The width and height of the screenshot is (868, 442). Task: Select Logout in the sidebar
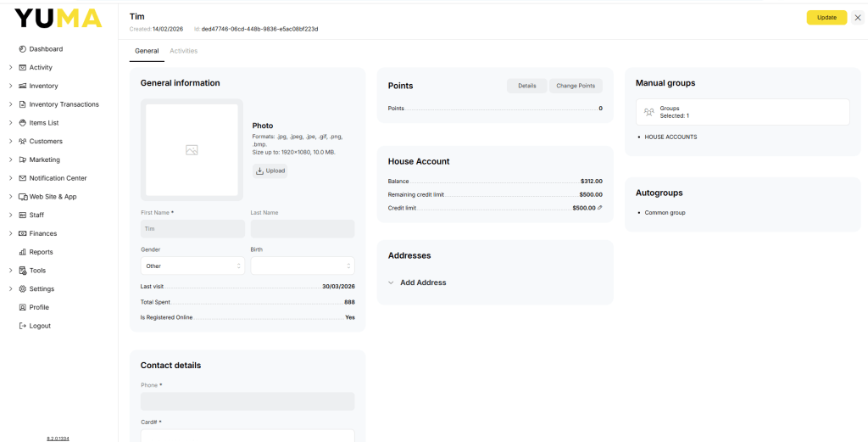point(40,326)
